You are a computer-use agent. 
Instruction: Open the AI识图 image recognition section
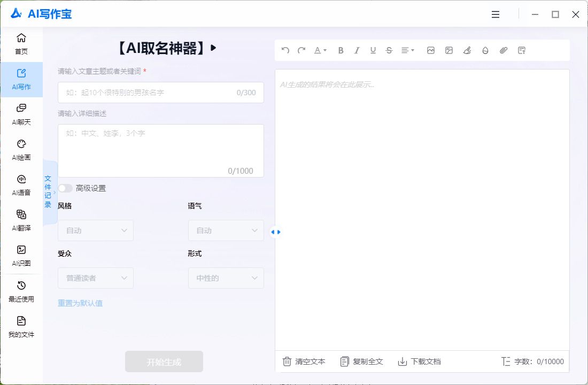click(x=21, y=256)
